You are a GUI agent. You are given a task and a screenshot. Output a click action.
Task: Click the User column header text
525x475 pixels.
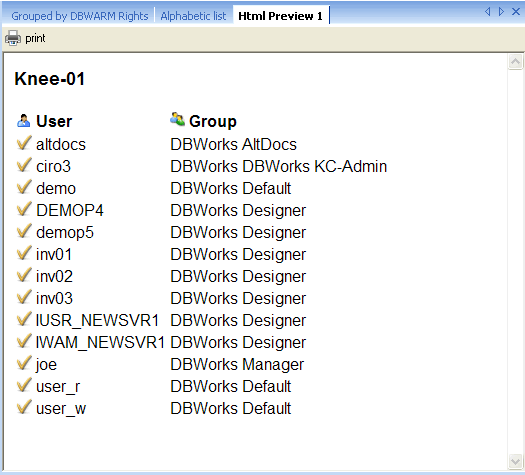[x=54, y=121]
